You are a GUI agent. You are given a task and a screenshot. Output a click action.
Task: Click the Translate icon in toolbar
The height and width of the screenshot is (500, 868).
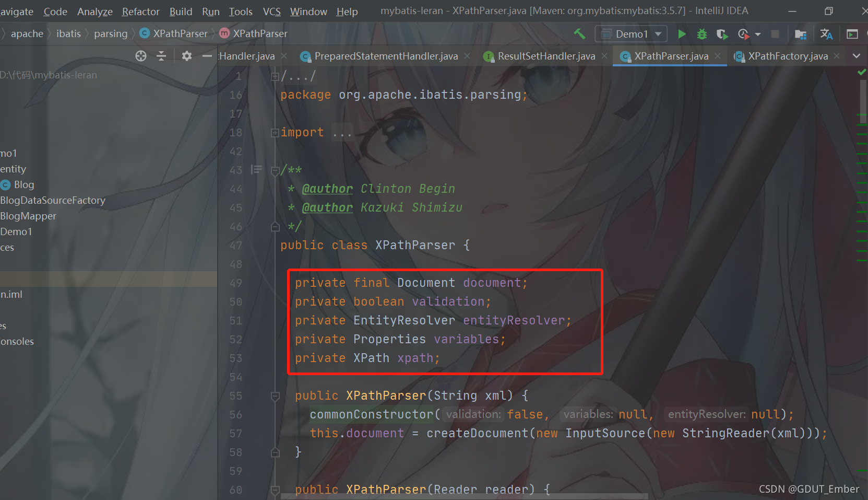click(x=826, y=34)
